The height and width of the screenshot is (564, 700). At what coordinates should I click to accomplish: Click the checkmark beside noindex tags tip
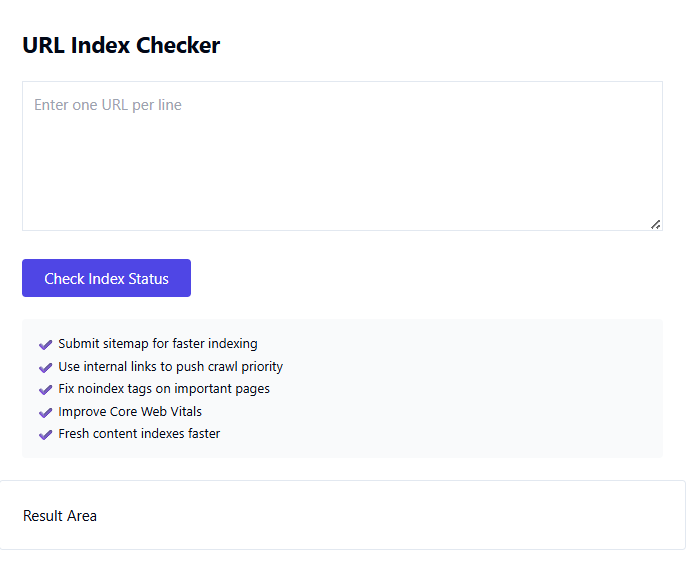tap(45, 390)
